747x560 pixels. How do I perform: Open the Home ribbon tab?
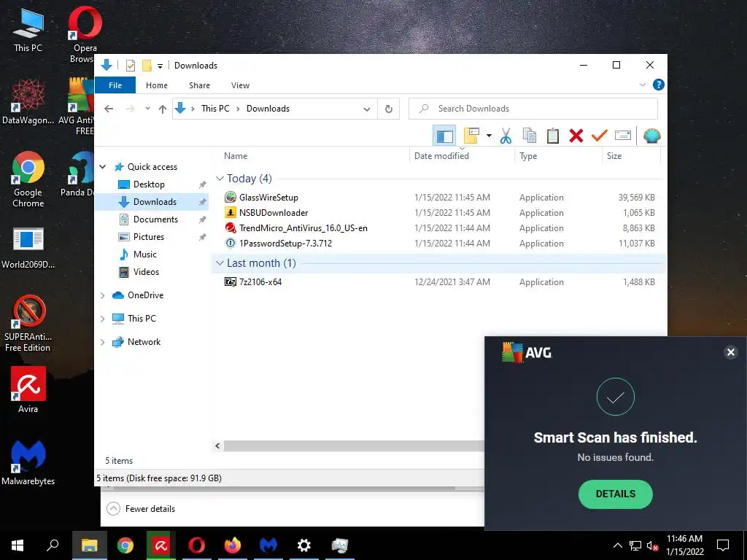157,85
